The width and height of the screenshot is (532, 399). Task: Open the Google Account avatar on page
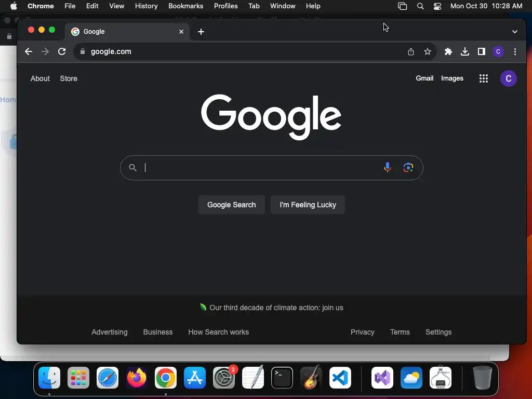[508, 78]
